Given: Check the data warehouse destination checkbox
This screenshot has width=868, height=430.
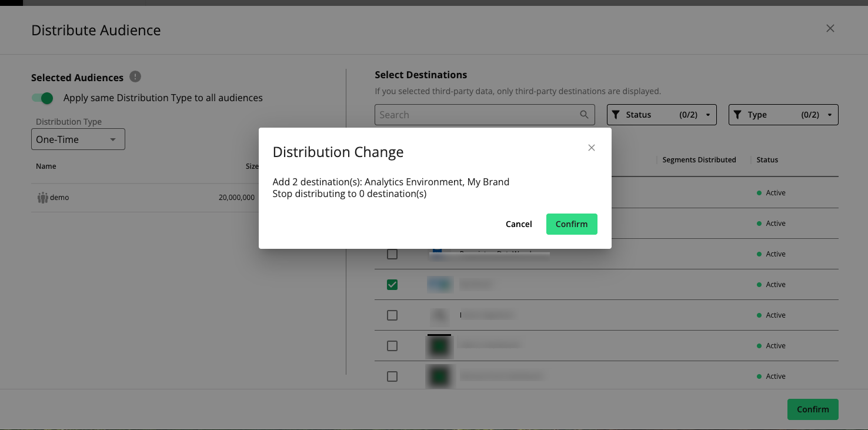Looking at the screenshot, I should click(x=392, y=254).
